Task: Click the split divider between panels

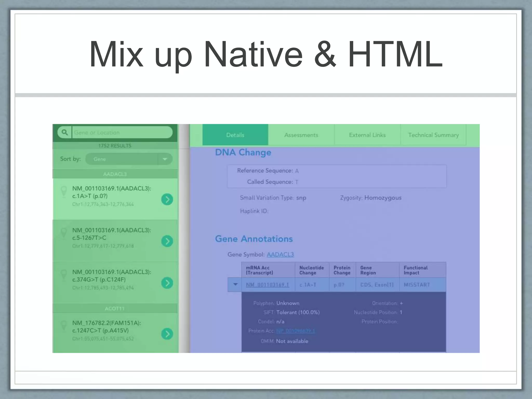Action: click(x=184, y=238)
